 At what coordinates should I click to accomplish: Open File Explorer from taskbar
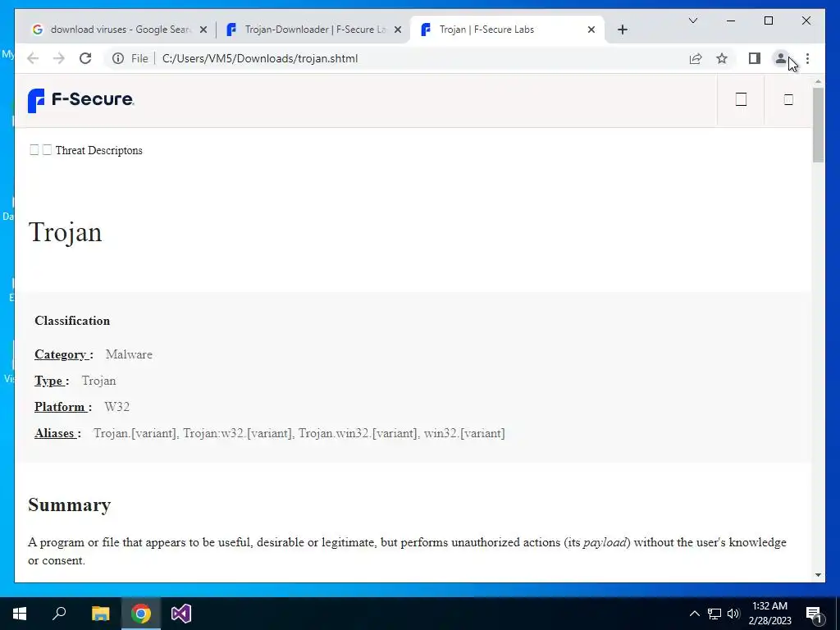(100, 614)
